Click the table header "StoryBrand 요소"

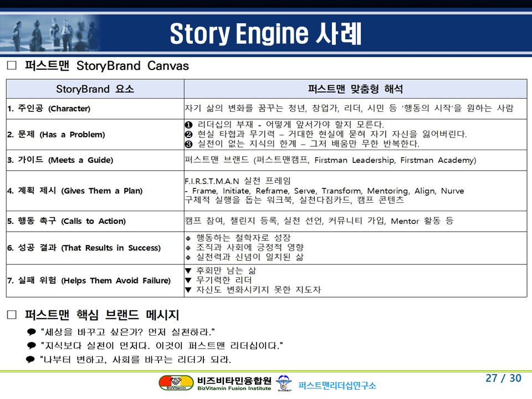click(x=95, y=89)
